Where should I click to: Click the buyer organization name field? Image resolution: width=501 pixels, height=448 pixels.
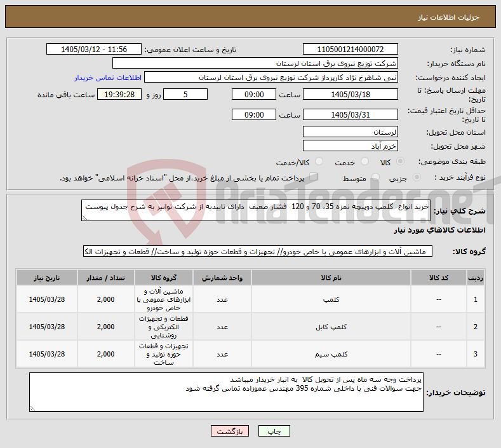255,64
